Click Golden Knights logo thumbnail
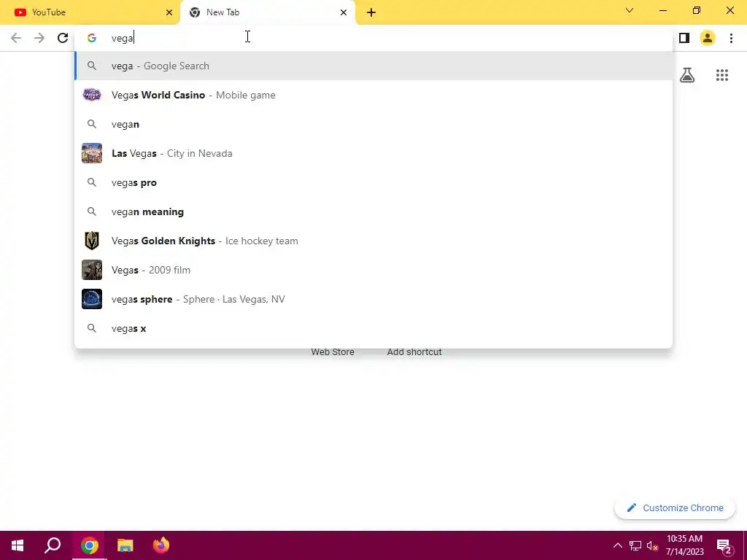 (92, 241)
